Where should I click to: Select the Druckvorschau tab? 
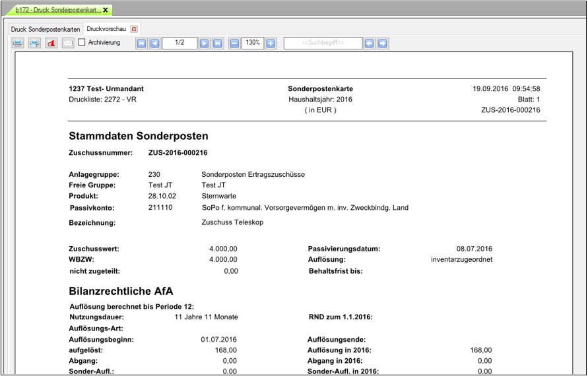(x=106, y=29)
